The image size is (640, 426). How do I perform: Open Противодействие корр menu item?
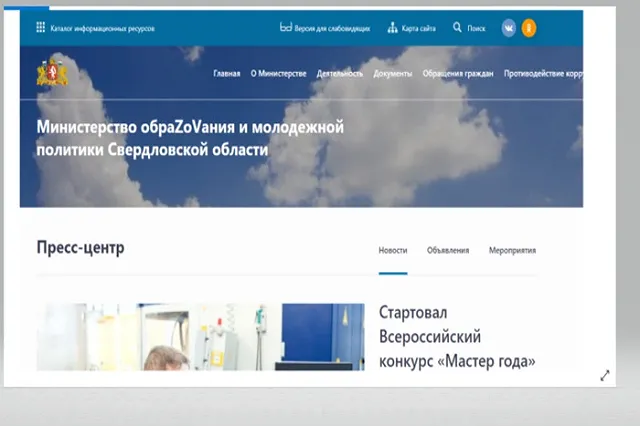[543, 73]
